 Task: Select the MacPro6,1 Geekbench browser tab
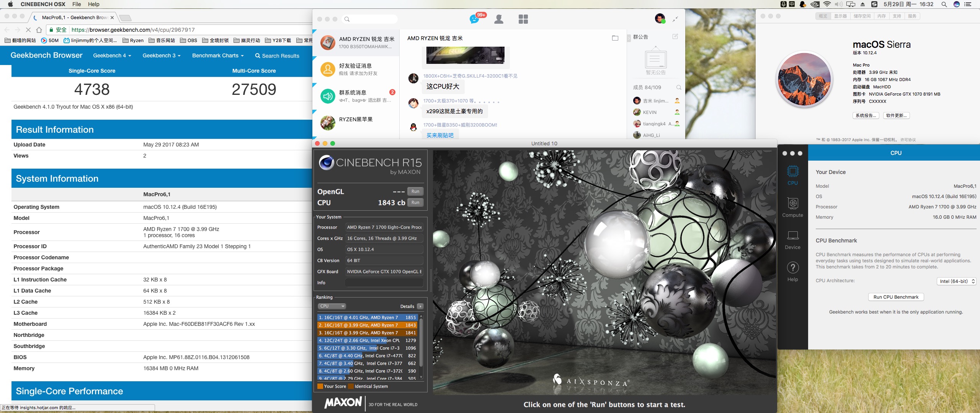coord(74,18)
